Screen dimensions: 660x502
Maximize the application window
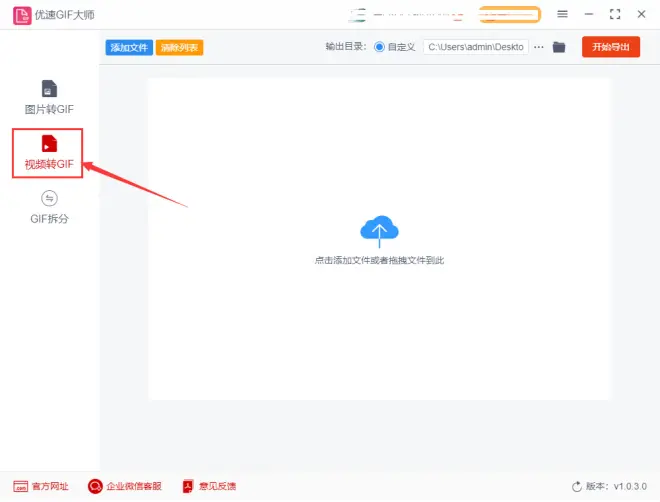(x=615, y=14)
